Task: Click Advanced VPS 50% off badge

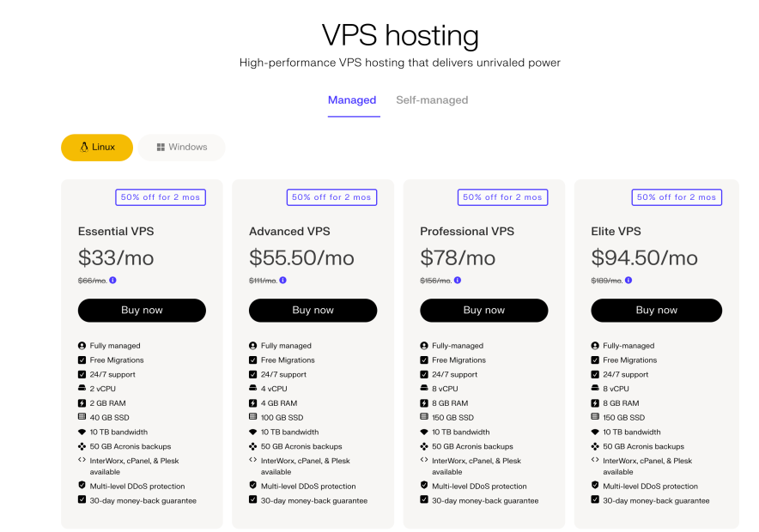Action: 331,197
